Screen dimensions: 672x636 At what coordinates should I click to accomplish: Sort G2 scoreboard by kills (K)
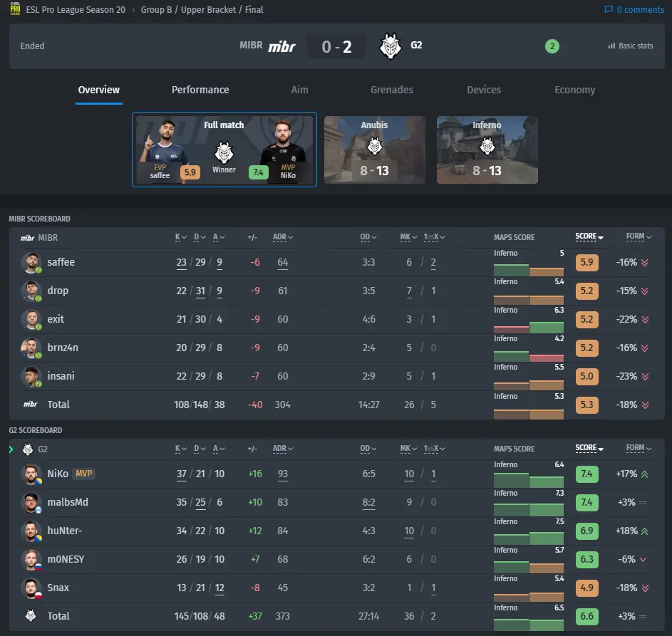pos(181,449)
